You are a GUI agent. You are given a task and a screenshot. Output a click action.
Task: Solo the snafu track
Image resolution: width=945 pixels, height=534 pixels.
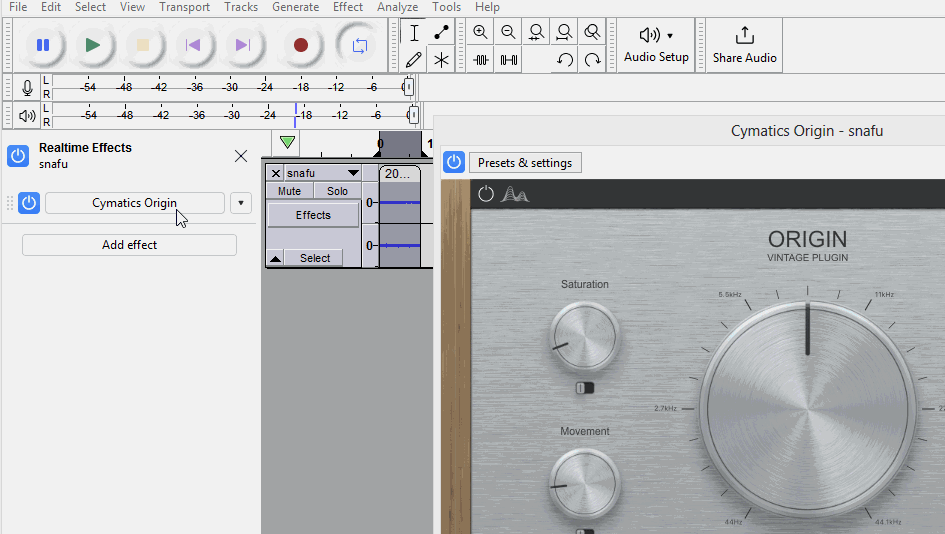[337, 191]
